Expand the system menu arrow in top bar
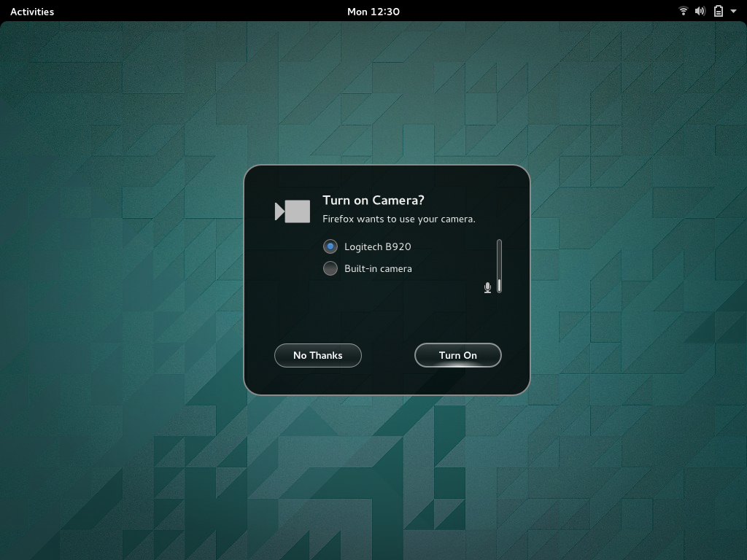 [733, 11]
